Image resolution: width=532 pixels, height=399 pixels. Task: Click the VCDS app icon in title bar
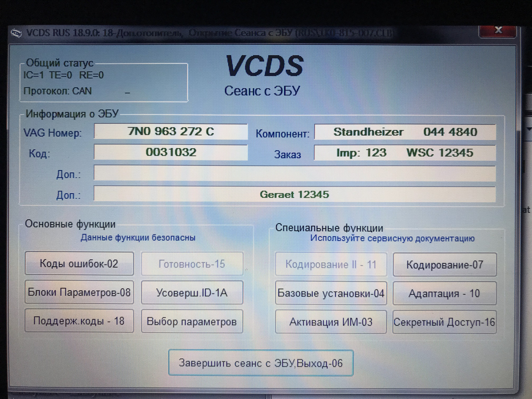[16, 34]
